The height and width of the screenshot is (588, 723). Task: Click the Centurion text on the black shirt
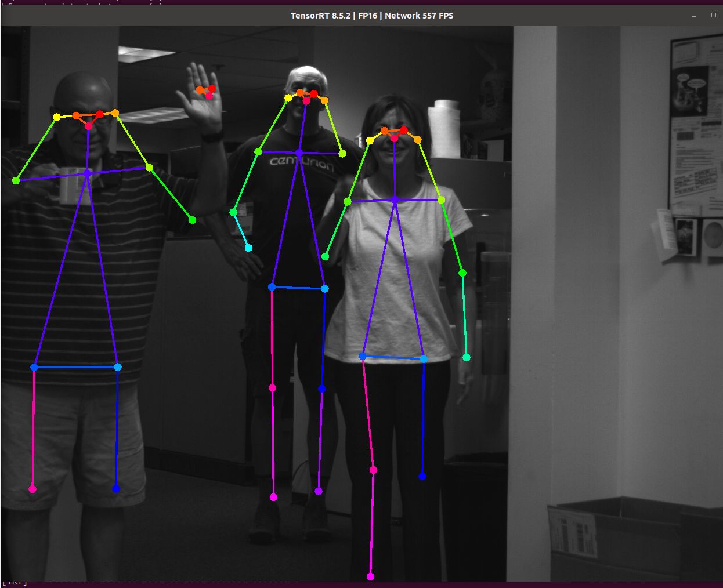pos(302,164)
